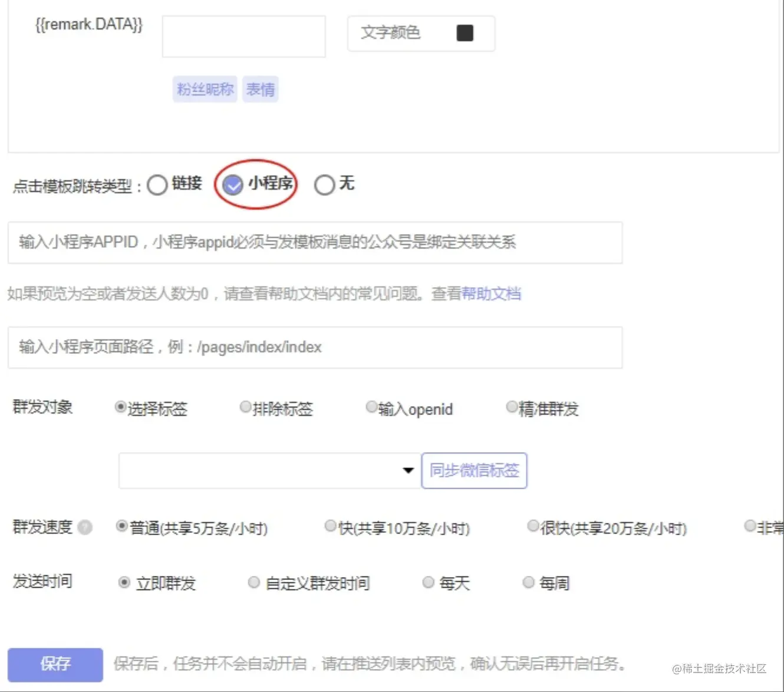Click the 群发速度 help question icon
784x692 pixels.
pos(85,527)
